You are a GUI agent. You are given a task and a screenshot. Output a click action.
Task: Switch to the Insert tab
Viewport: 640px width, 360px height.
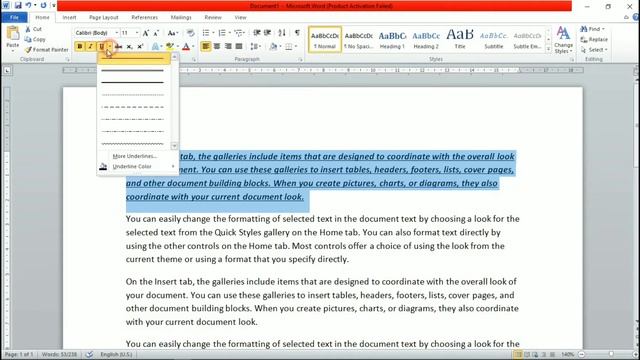click(x=69, y=17)
